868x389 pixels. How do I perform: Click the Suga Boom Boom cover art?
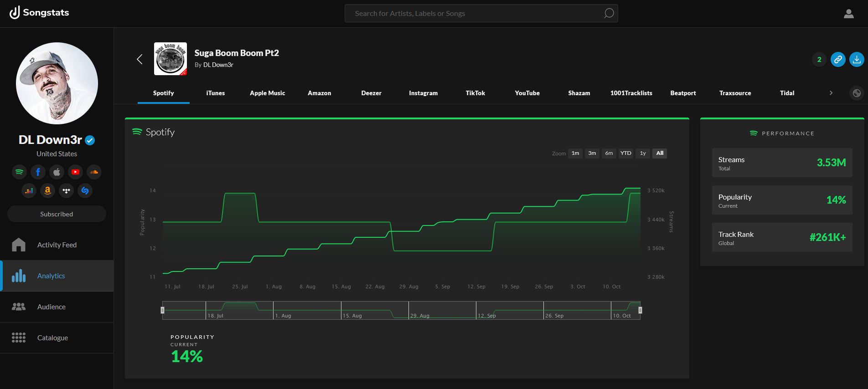[170, 59]
